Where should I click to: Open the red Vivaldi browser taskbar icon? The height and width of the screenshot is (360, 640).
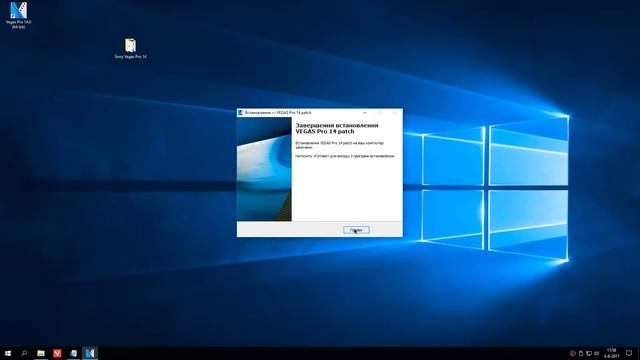tap(57, 353)
